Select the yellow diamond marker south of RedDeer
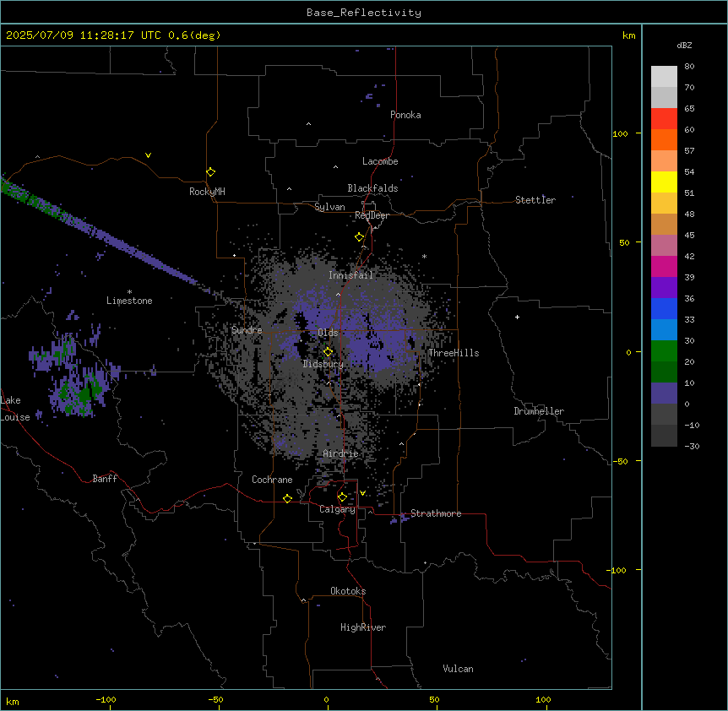 tap(359, 237)
